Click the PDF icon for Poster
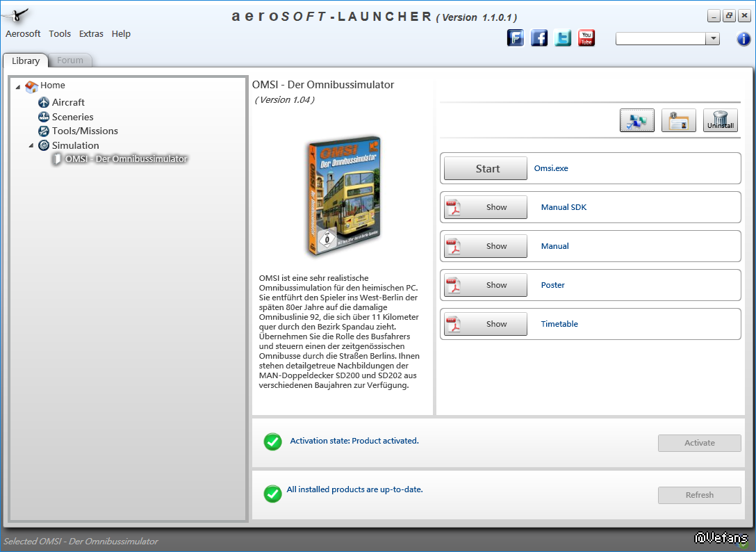 (x=453, y=286)
